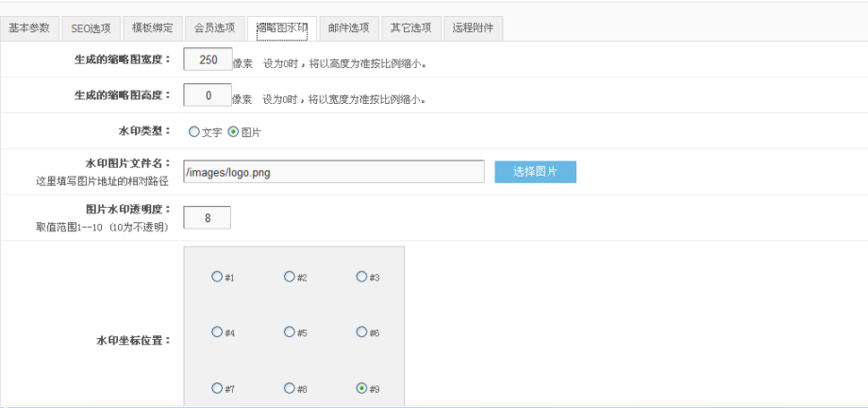The height and width of the screenshot is (408, 868).
Task: Switch to the 其它选项 tab
Action: (x=411, y=28)
